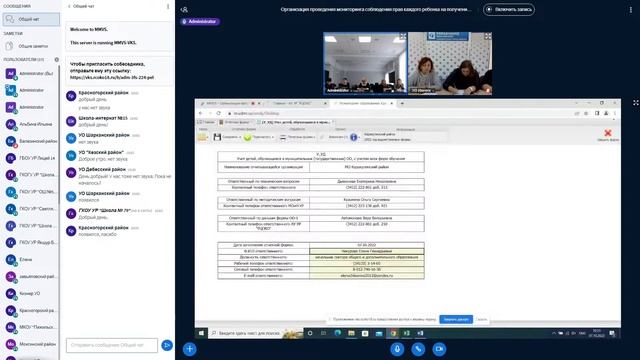Image resolution: width=640 pixels, height=360 pixels.
Task: Select user Можгинский район in list
Action: point(31,344)
